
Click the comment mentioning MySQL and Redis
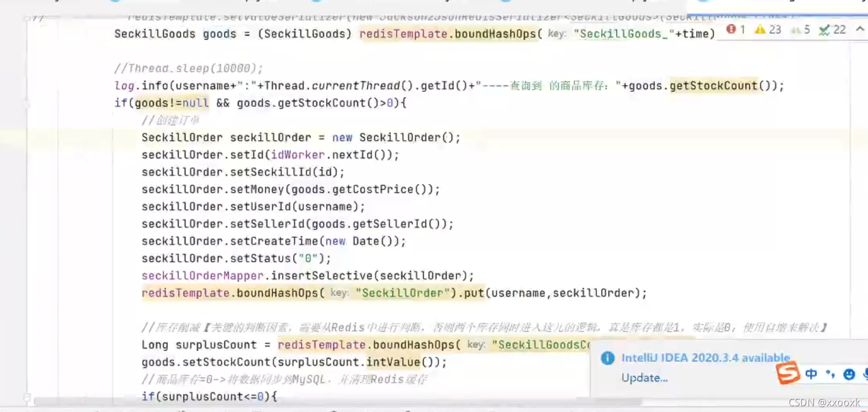coord(284,380)
